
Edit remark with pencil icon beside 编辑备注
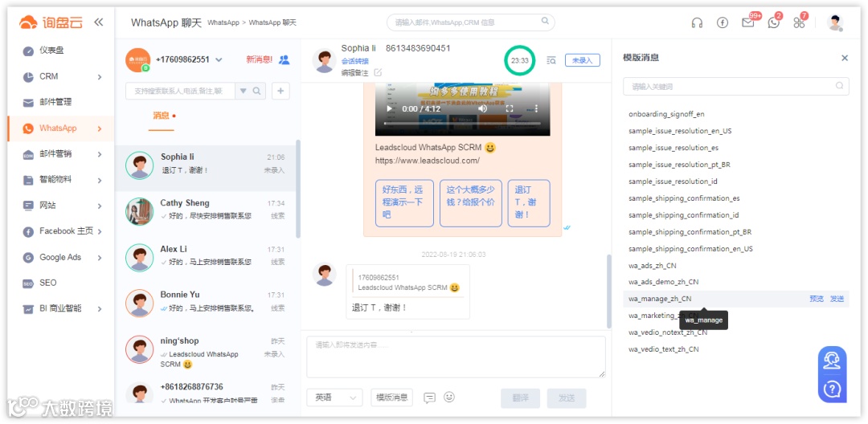coord(378,72)
